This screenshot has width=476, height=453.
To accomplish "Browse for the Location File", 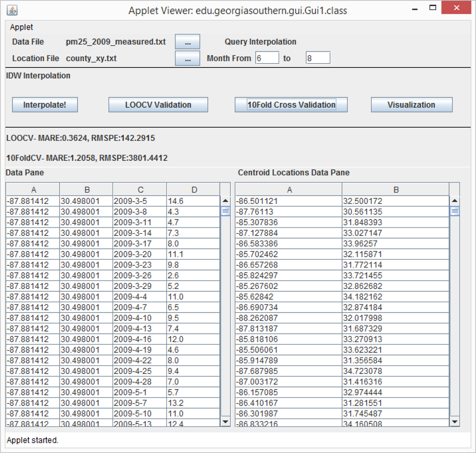I will 187,59.
